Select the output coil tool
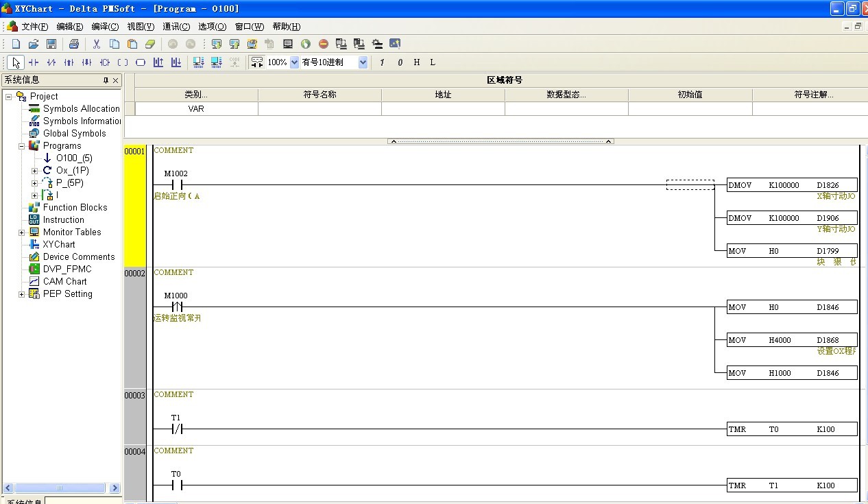Screen dimensions: 868x504 click(x=123, y=62)
